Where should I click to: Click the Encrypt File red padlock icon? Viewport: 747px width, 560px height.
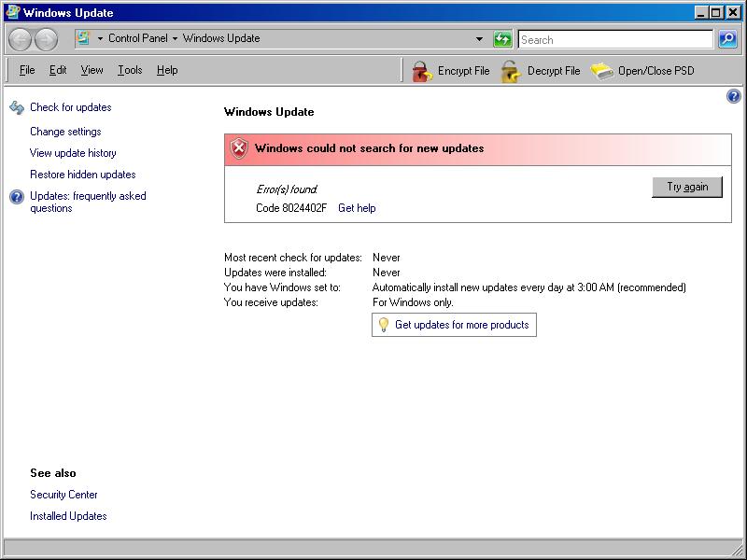[x=422, y=70]
